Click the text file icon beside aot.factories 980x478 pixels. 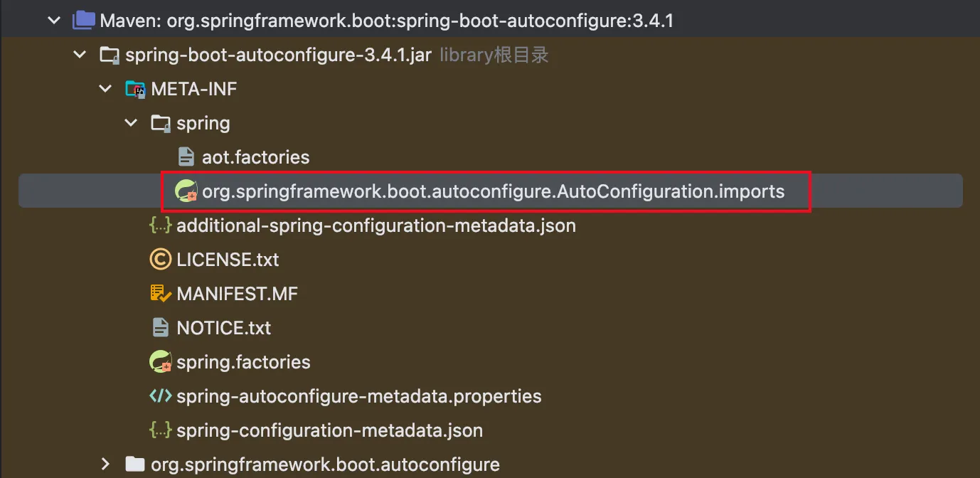pos(186,156)
